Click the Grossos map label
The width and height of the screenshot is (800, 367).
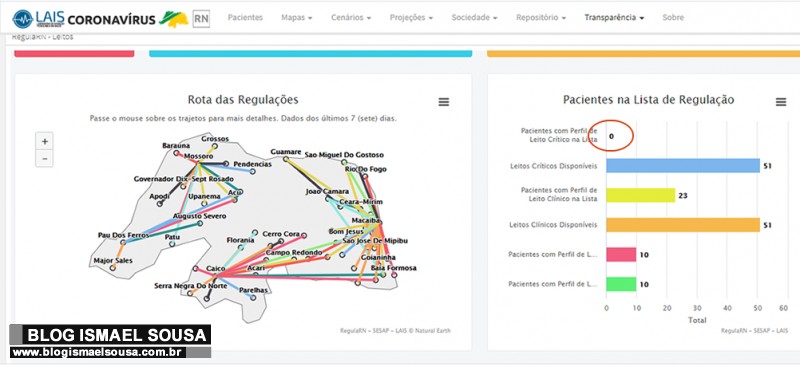(215, 139)
